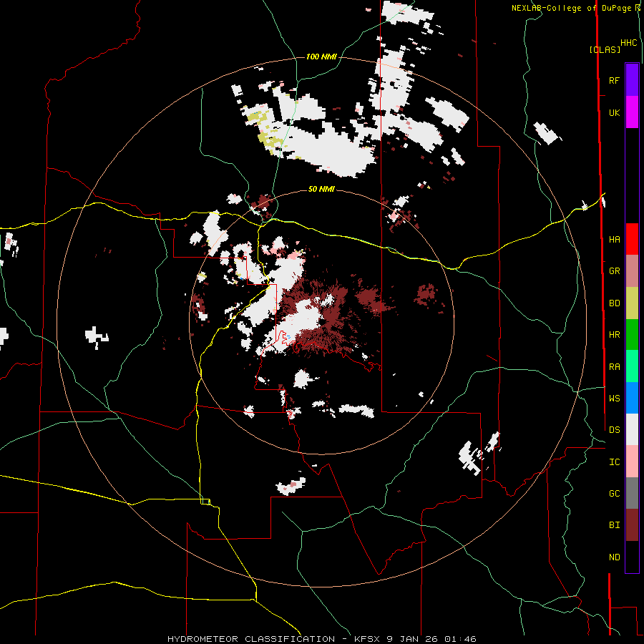Click the BD legend label
644x644 pixels.
pyautogui.click(x=614, y=303)
